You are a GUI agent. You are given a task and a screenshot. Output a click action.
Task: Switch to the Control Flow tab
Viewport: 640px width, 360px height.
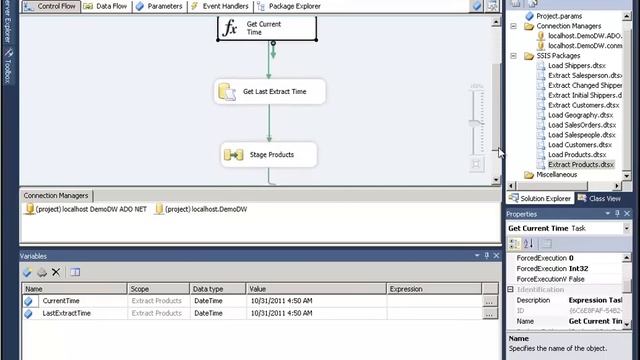[51, 6]
